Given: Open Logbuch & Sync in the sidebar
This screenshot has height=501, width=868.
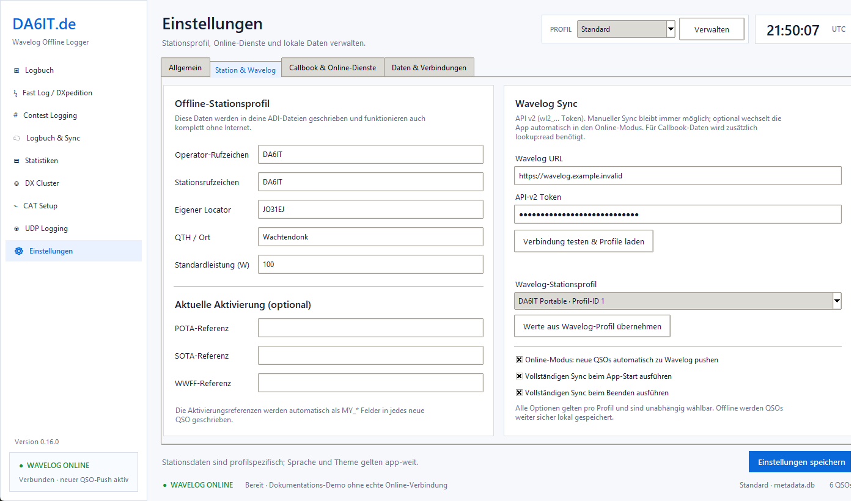Looking at the screenshot, I should click(x=73, y=138).
